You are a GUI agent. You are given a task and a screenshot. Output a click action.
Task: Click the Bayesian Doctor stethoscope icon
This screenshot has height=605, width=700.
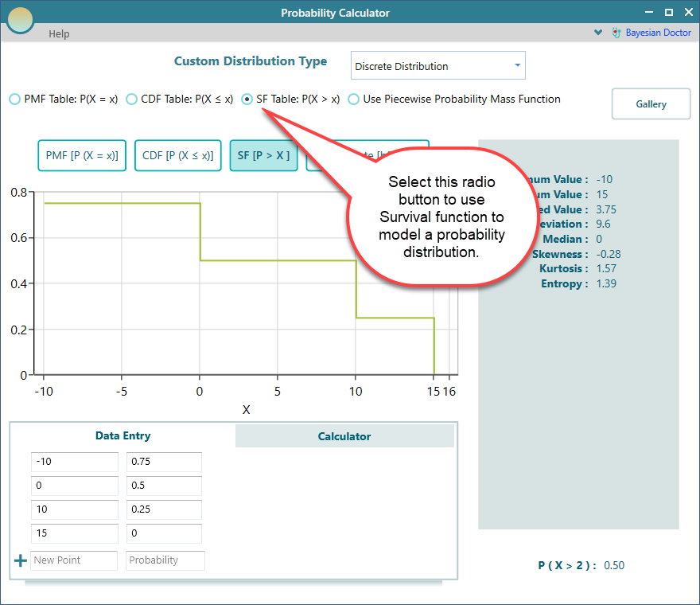[x=616, y=33]
